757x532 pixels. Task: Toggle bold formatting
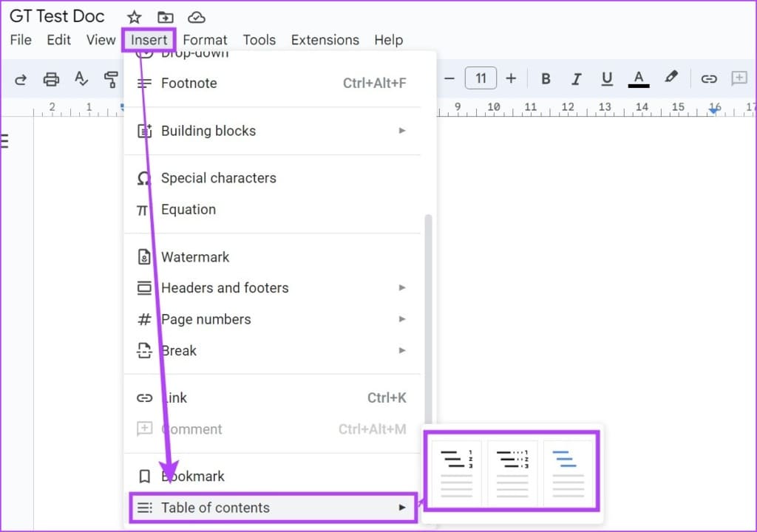coord(546,79)
